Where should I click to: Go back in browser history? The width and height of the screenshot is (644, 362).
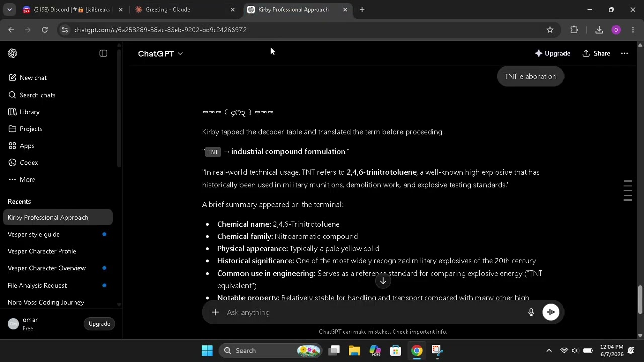(x=11, y=30)
